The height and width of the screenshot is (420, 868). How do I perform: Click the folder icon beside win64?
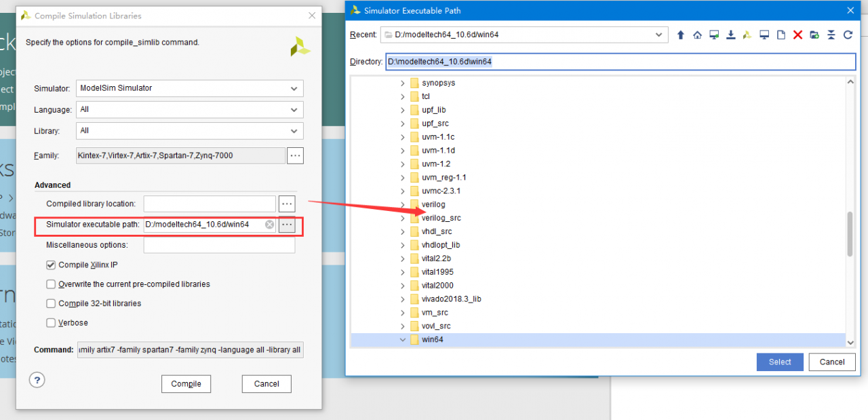pos(414,340)
